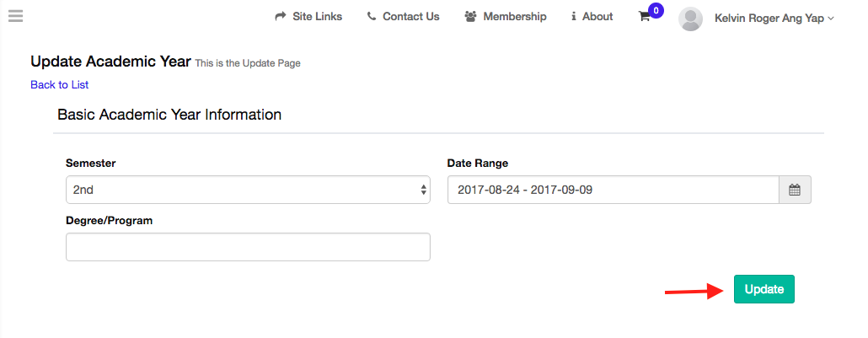
Task: Open the Contact Us menu item
Action: click(x=410, y=17)
